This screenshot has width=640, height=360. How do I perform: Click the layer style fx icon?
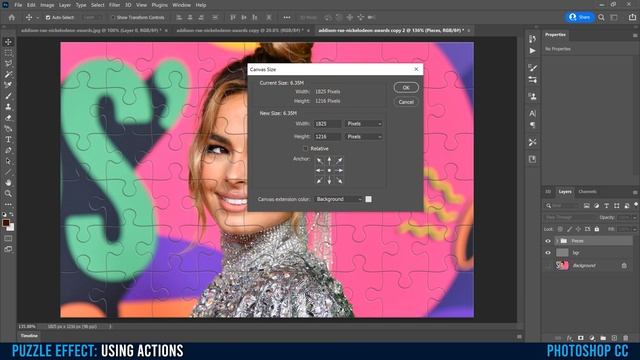pyautogui.click(x=569, y=338)
